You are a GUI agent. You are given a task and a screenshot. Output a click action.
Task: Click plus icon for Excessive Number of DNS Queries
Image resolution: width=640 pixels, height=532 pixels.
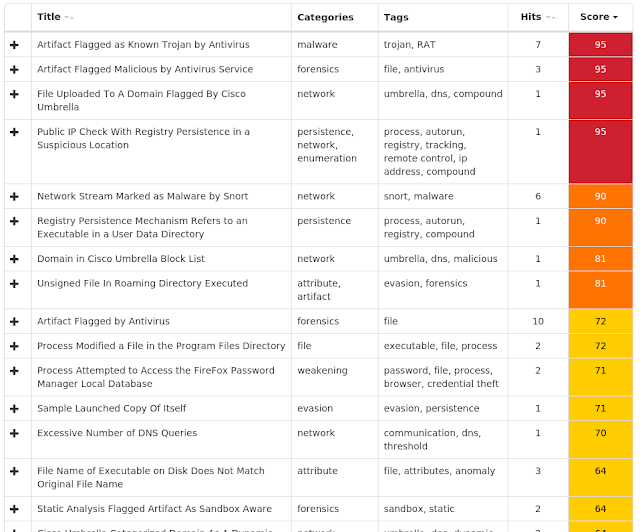[14, 433]
